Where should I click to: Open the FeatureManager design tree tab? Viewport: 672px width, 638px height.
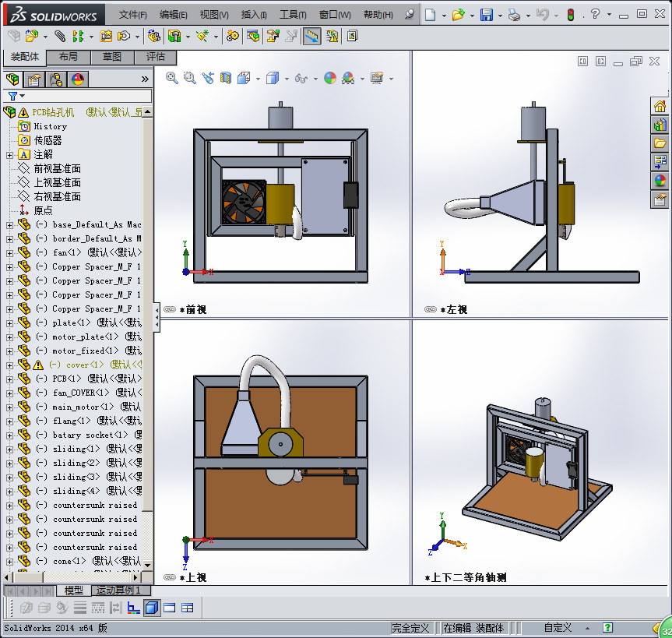coord(13,79)
